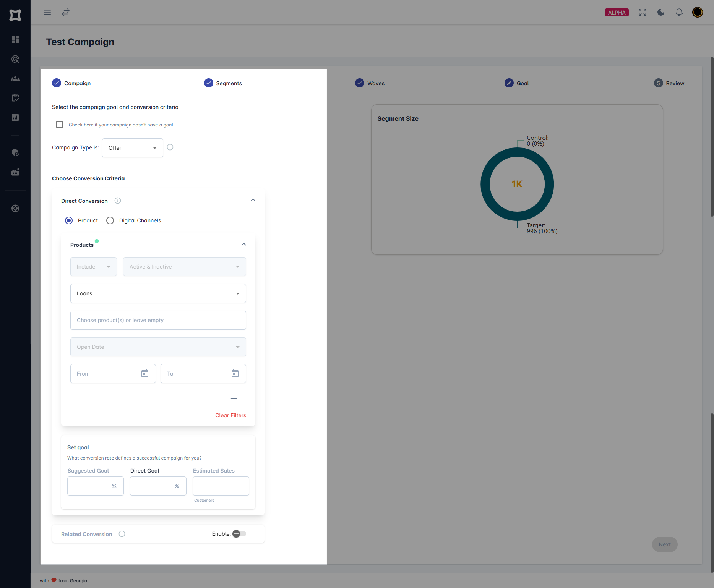Screen dimensions: 714x588
Task: Open calendar picker for To date
Action: [x=235, y=373]
